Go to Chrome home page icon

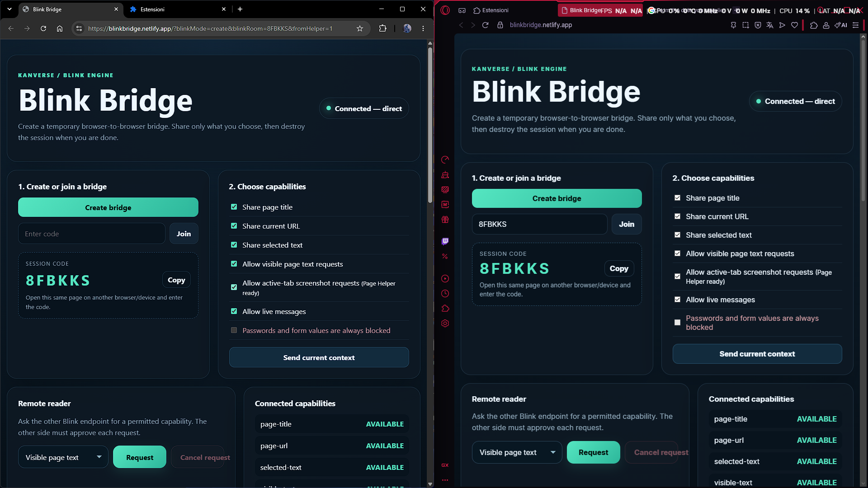60,28
